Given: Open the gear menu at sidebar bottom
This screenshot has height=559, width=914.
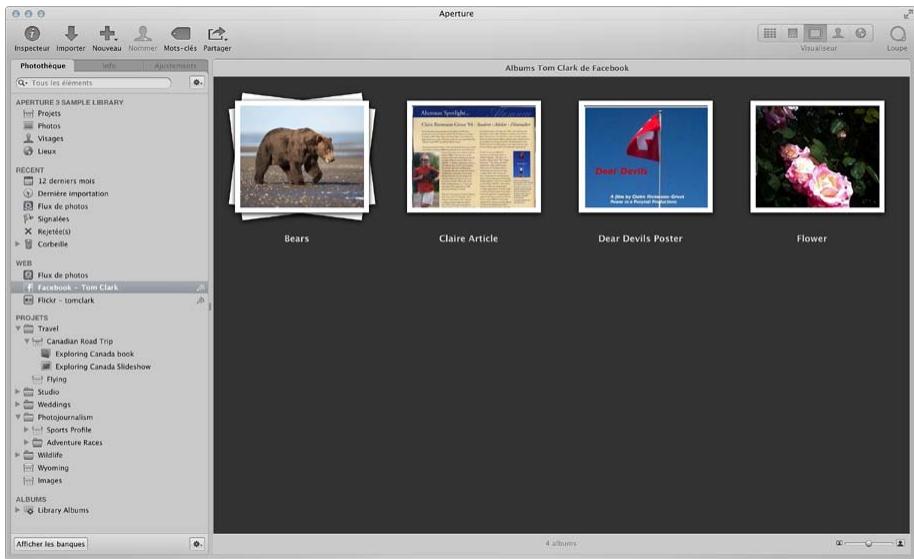Looking at the screenshot, I should [198, 544].
